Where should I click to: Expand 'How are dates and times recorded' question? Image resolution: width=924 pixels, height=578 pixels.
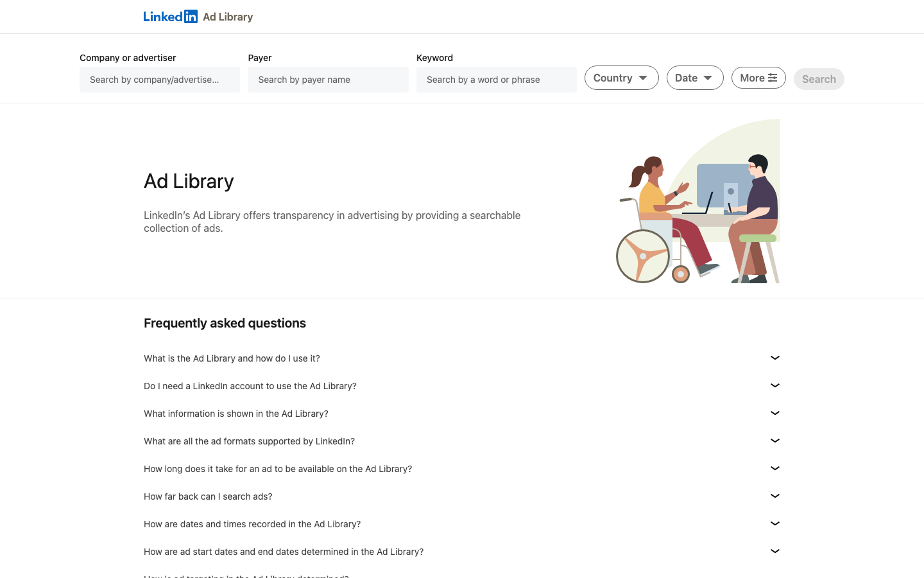(x=462, y=524)
